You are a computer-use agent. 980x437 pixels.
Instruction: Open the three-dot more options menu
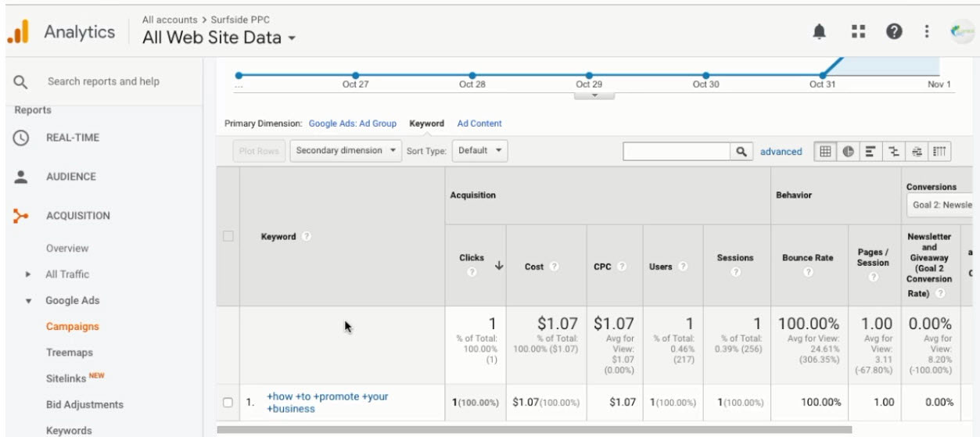click(927, 31)
